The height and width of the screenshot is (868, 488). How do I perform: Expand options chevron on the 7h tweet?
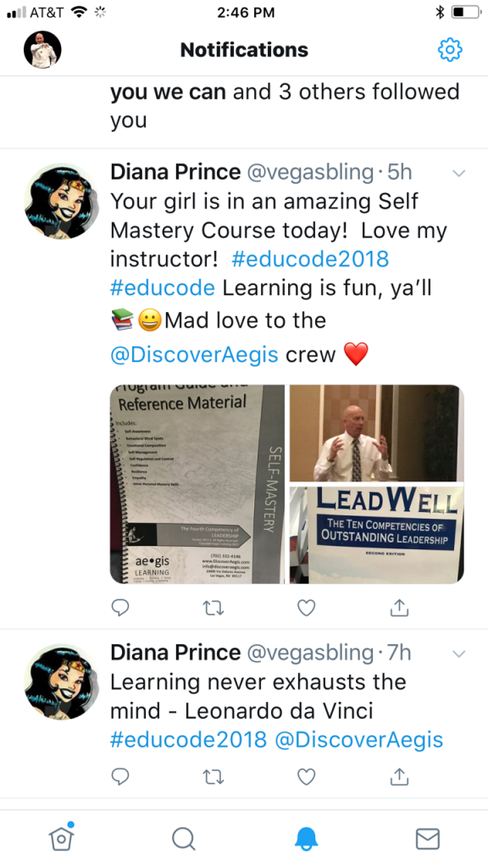click(458, 654)
